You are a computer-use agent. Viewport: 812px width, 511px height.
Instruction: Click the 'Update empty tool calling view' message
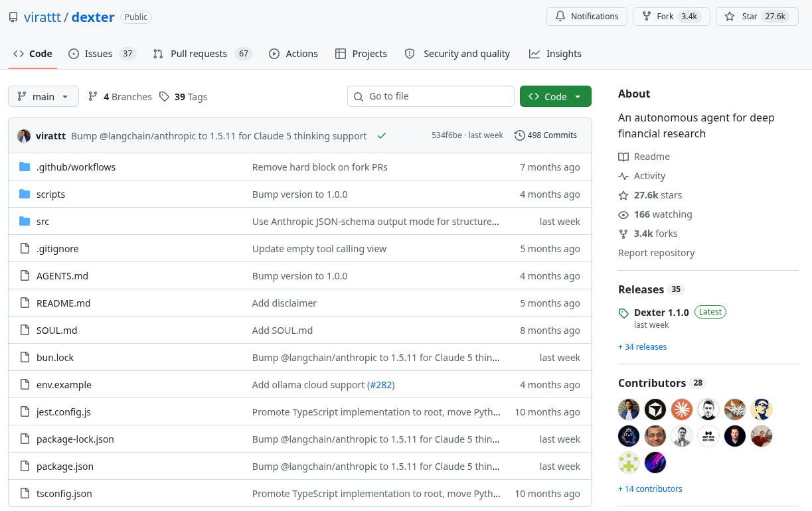[319, 249]
